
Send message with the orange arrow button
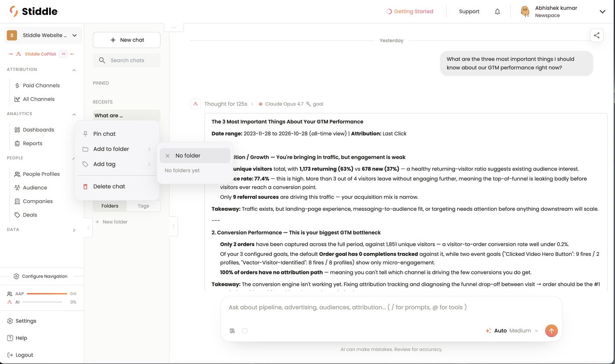click(x=551, y=331)
